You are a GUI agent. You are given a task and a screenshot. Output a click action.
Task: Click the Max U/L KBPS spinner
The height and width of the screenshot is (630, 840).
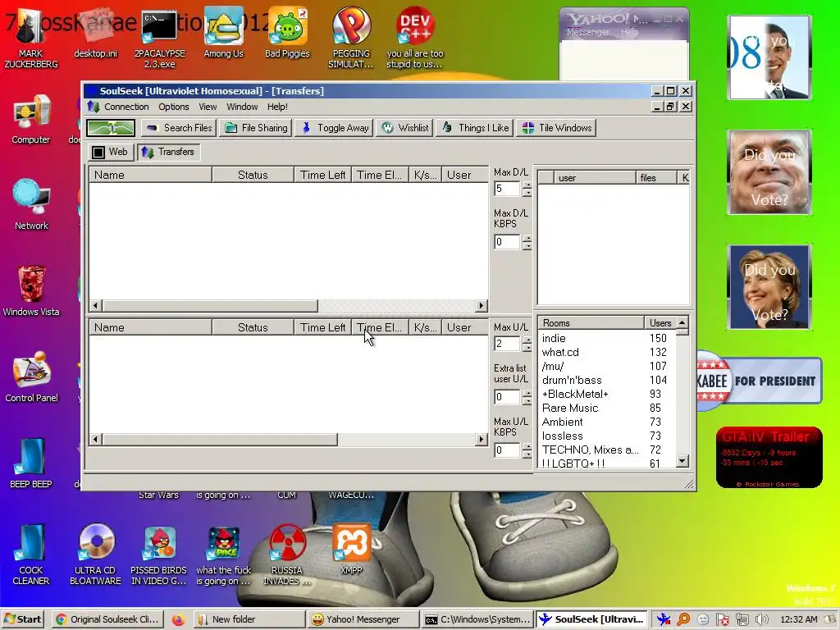[x=527, y=450]
